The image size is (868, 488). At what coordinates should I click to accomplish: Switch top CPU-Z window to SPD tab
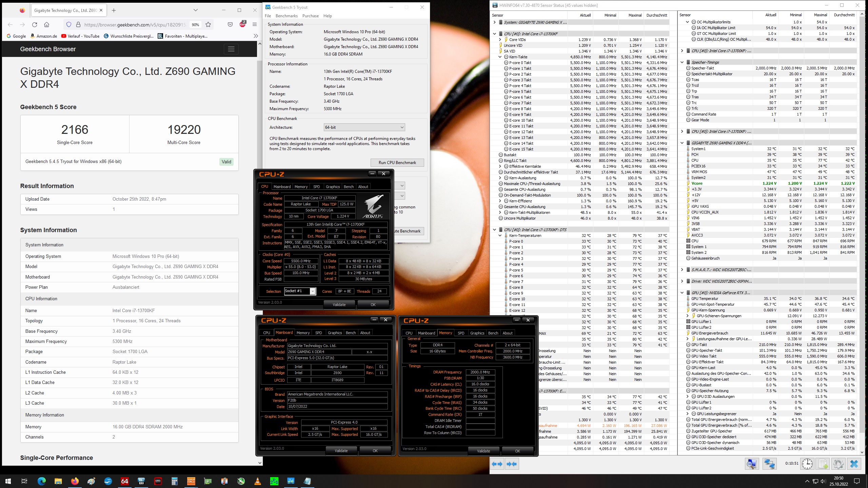coord(316,187)
